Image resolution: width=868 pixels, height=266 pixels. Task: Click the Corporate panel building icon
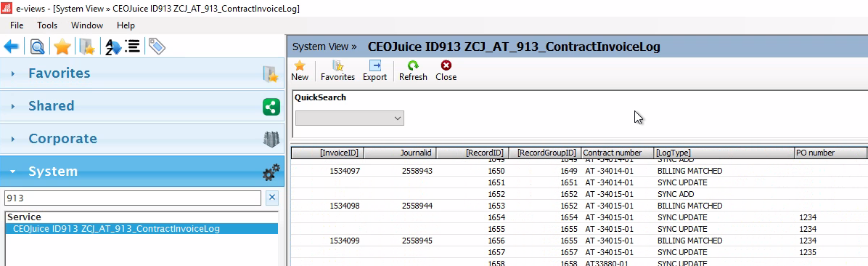(x=271, y=139)
